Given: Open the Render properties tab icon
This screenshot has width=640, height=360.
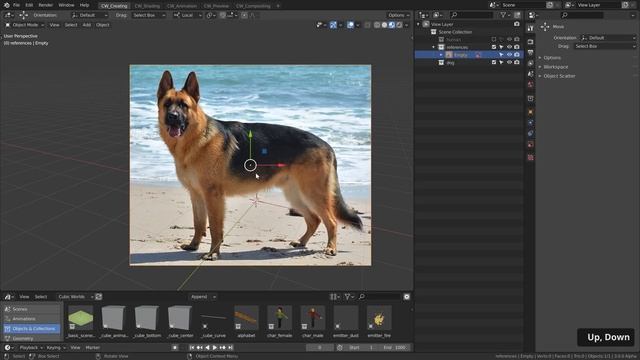Looking at the screenshot, I should point(530,42).
